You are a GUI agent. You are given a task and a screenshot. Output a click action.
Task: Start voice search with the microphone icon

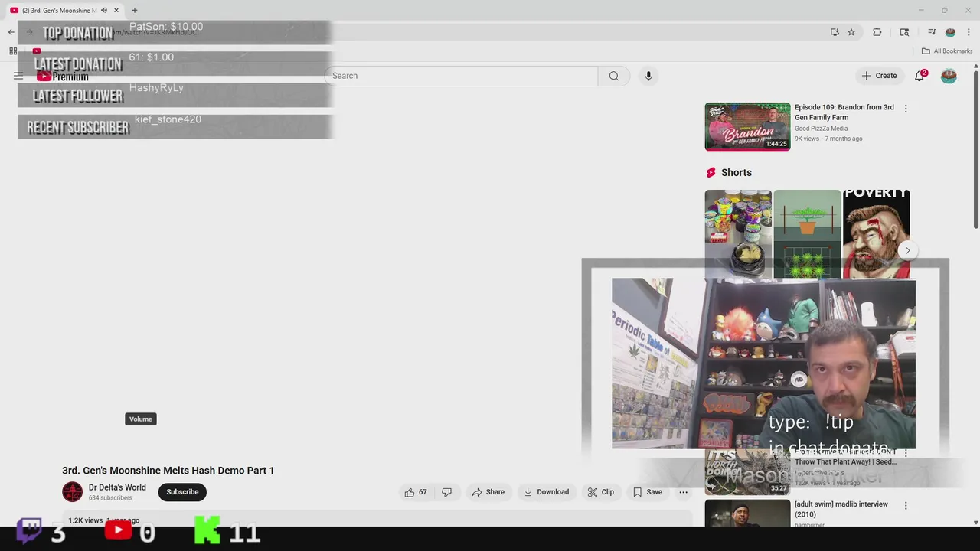tap(648, 76)
